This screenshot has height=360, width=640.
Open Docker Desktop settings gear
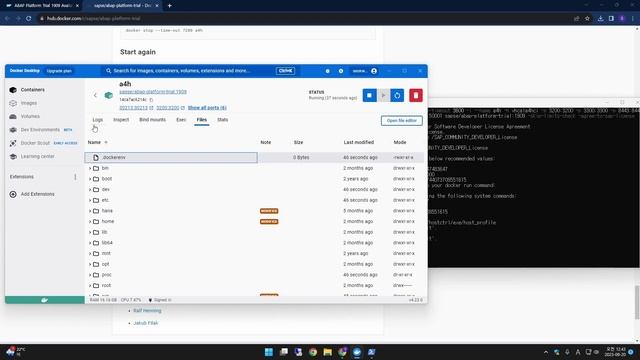click(341, 71)
